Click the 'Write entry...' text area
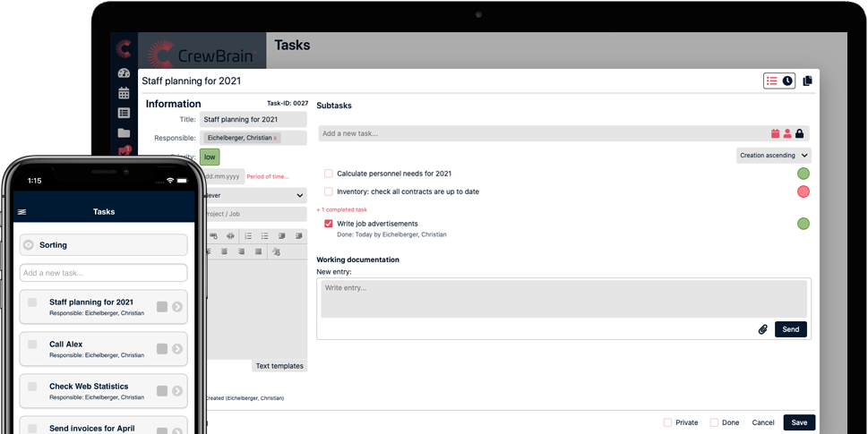 coord(563,299)
